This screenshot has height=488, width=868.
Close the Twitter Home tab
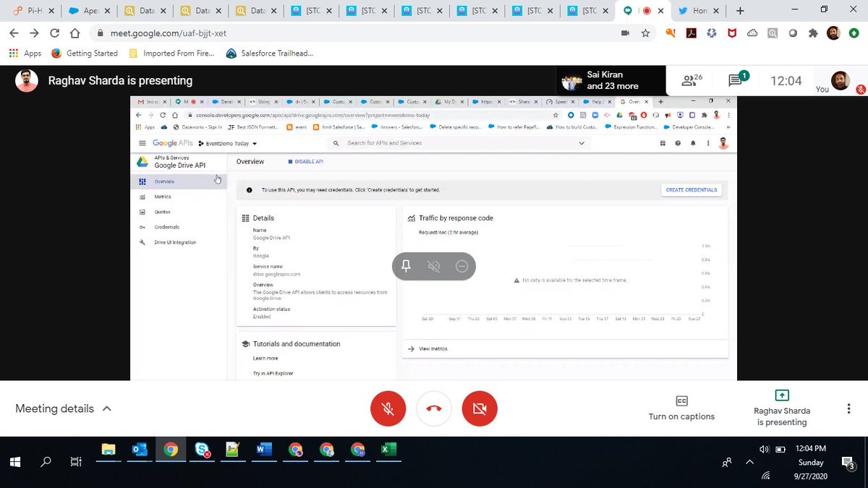716,11
